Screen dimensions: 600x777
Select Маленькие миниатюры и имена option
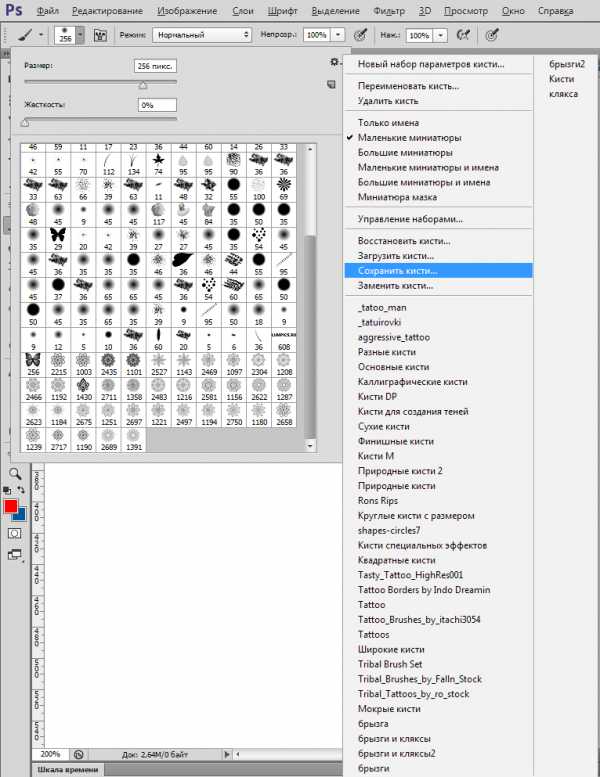coord(438,167)
